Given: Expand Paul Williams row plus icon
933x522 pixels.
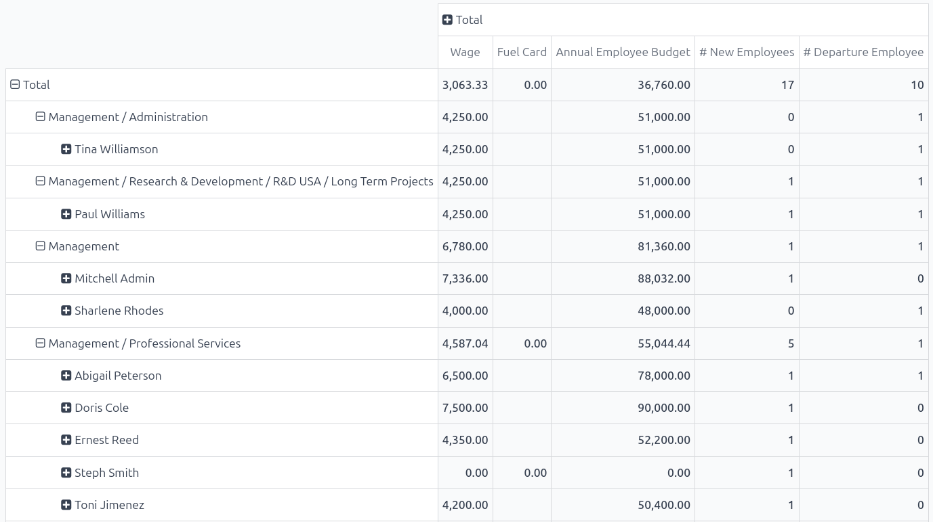Looking at the screenshot, I should click(66, 214).
